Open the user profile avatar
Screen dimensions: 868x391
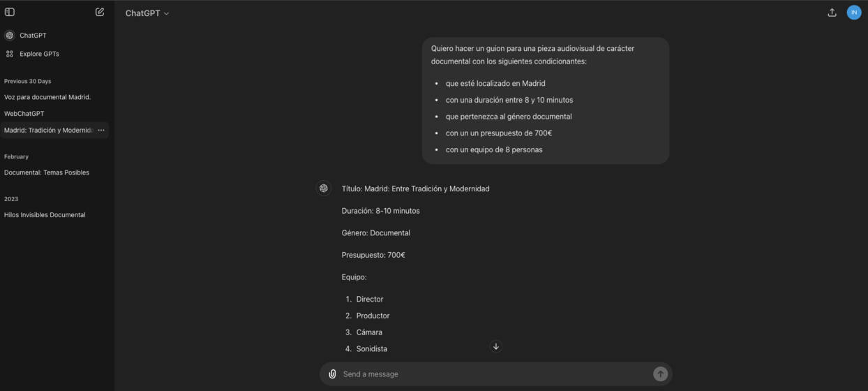point(853,13)
